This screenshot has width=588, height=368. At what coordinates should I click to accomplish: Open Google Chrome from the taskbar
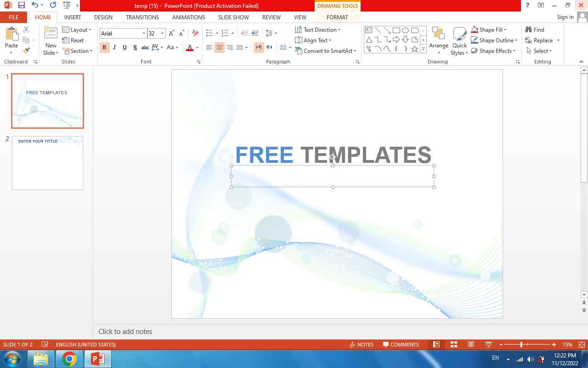69,359
